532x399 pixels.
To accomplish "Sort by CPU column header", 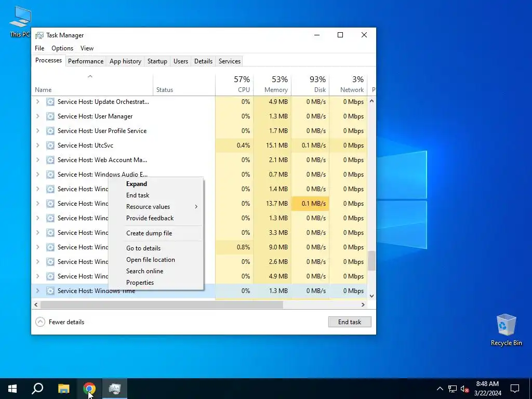I will tap(234, 85).
